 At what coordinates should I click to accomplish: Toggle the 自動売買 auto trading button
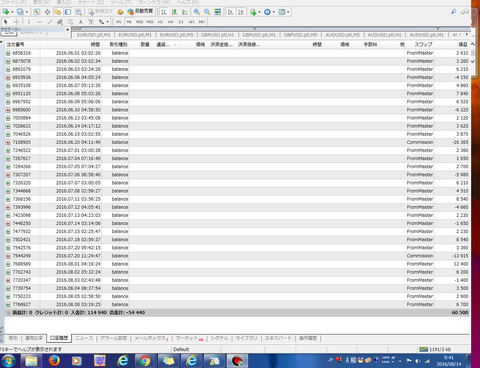(x=140, y=12)
